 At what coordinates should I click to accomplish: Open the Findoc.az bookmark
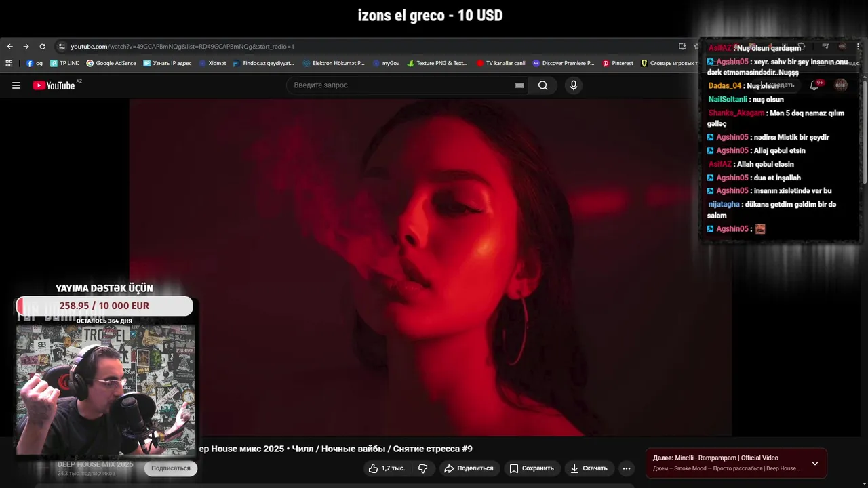click(x=263, y=63)
